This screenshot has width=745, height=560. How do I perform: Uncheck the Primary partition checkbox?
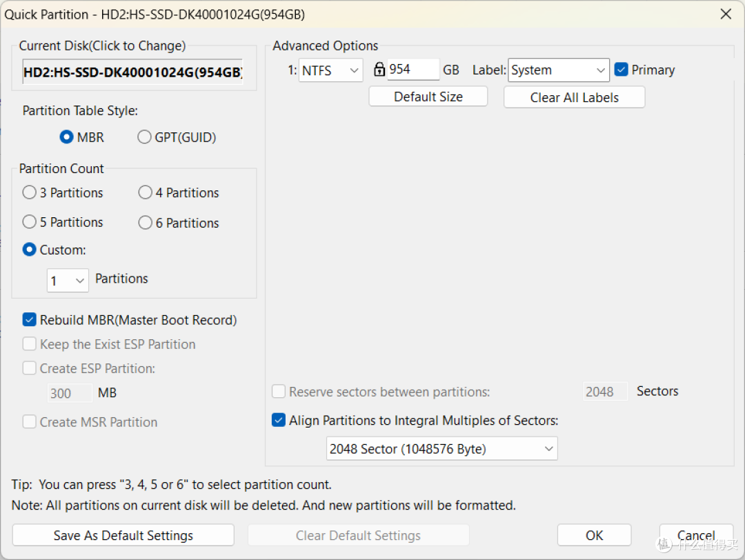[x=621, y=70]
